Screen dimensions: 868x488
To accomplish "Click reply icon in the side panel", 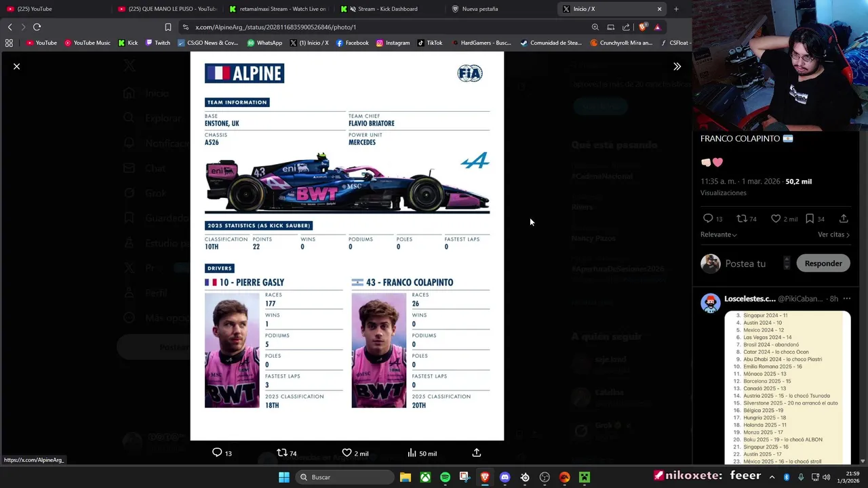I will (x=708, y=218).
